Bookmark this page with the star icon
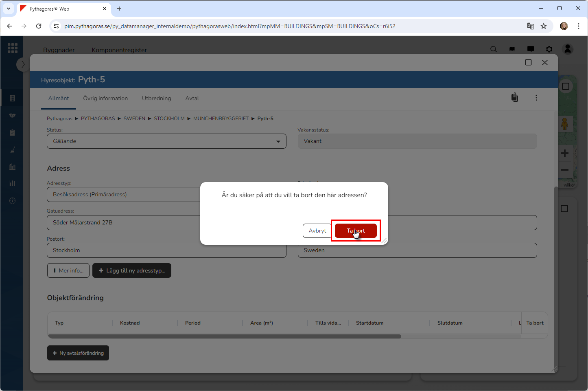 [544, 26]
